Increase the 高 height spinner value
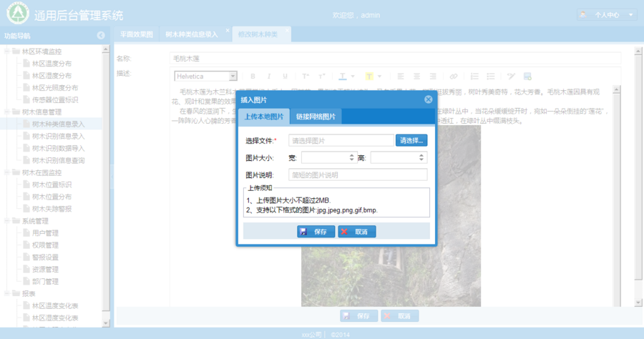 tap(421, 155)
